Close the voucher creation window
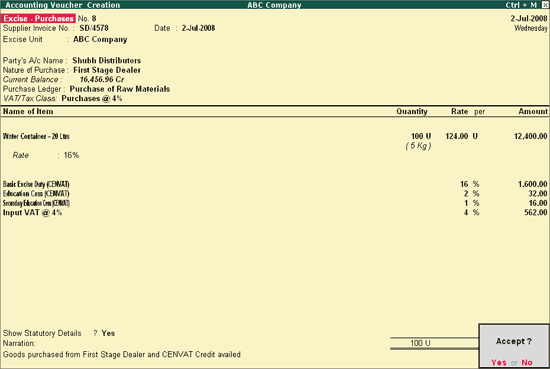The width and height of the screenshot is (550, 369). [x=545, y=5]
